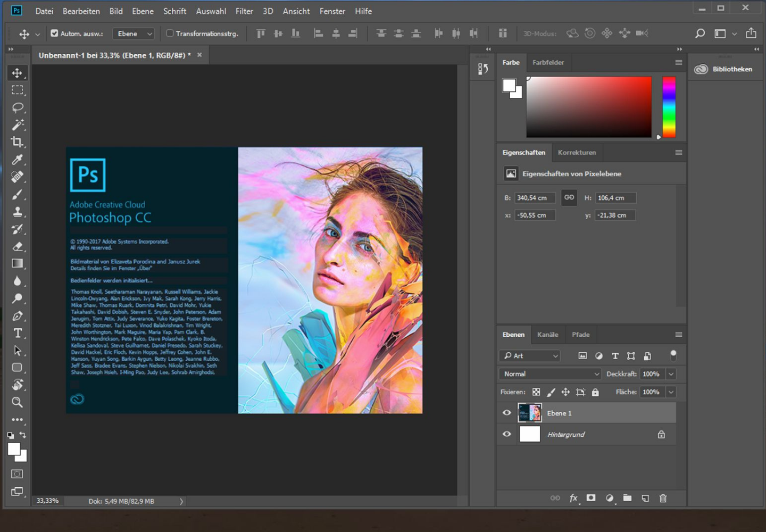Open the Filter menu

244,11
